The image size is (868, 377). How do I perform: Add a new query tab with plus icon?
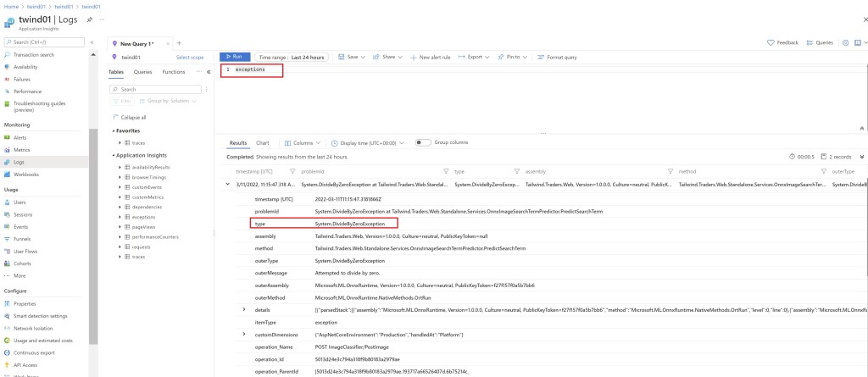[179, 42]
